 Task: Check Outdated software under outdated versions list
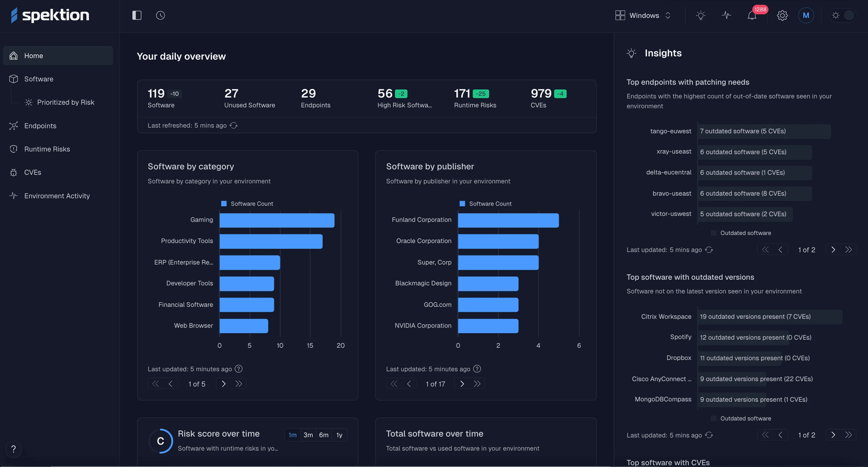pos(713,418)
